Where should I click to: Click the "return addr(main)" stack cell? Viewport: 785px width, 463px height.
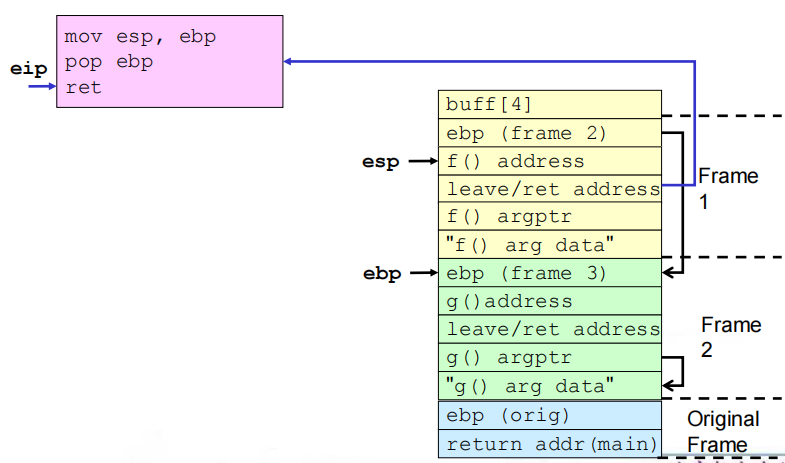(x=549, y=444)
